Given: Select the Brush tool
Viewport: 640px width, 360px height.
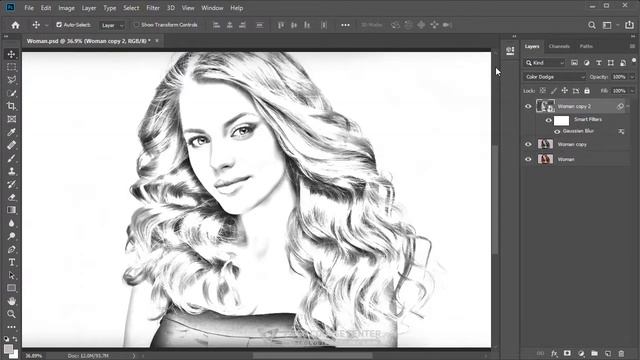Looking at the screenshot, I should pos(11,158).
